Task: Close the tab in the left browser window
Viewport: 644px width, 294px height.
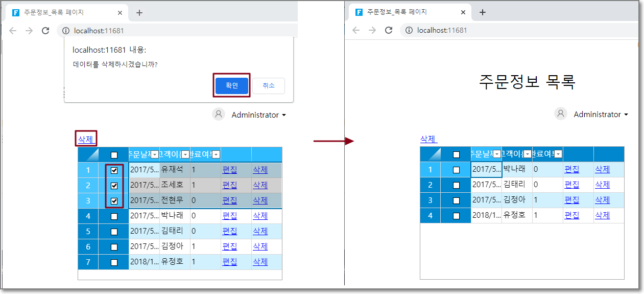Action: click(x=120, y=13)
